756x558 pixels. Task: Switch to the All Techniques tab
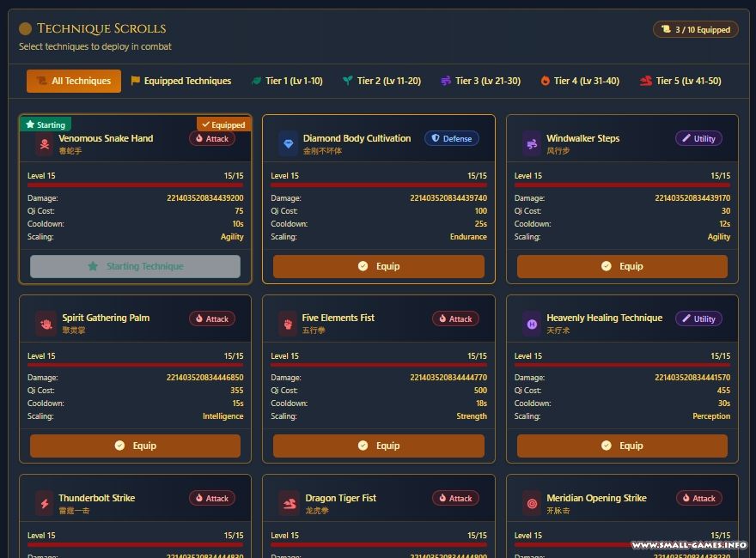click(74, 81)
